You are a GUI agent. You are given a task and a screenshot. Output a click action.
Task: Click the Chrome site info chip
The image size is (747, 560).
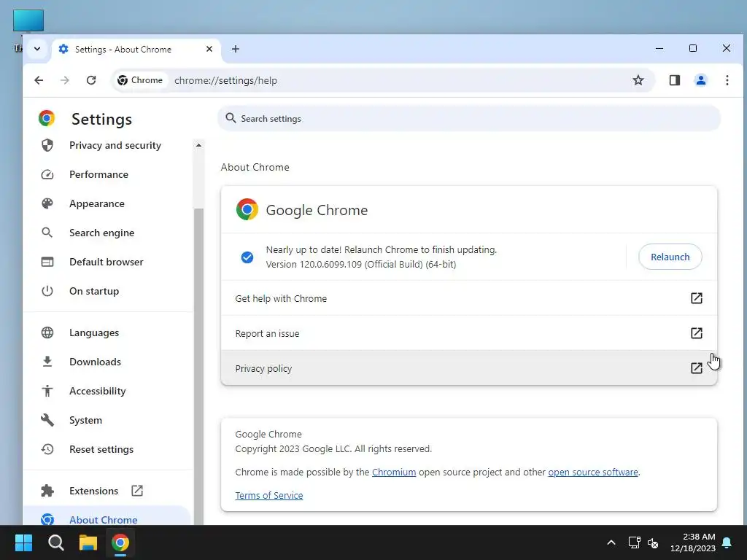pyautogui.click(x=140, y=80)
